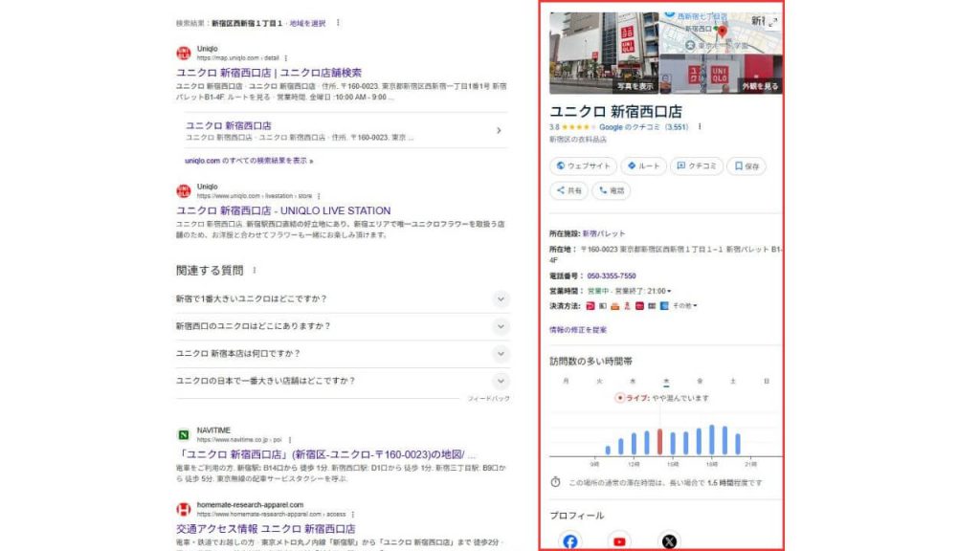Select 火 day tab in popular times
980x551 pixels.
599,381
